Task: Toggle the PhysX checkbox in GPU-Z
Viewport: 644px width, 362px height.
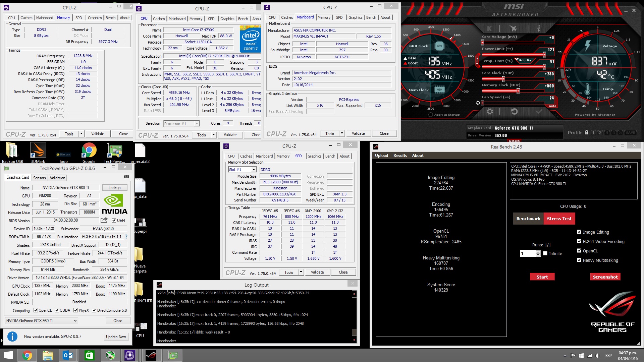Action: click(76, 310)
